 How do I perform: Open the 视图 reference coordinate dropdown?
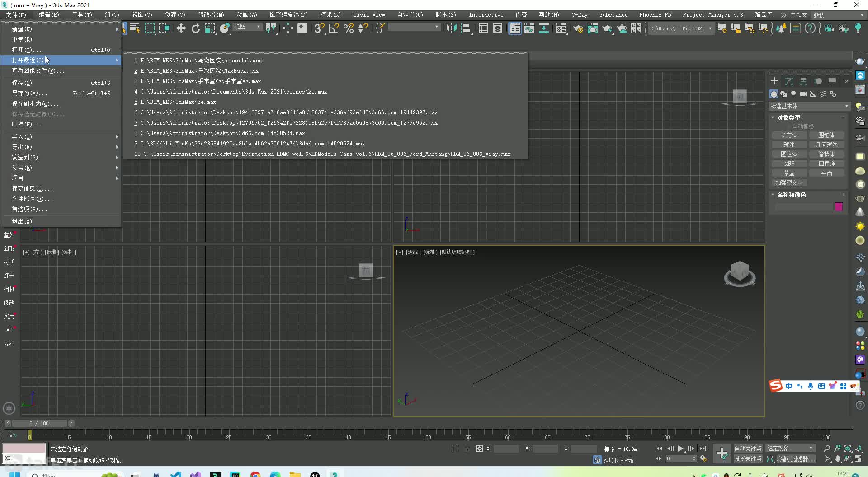(x=247, y=27)
